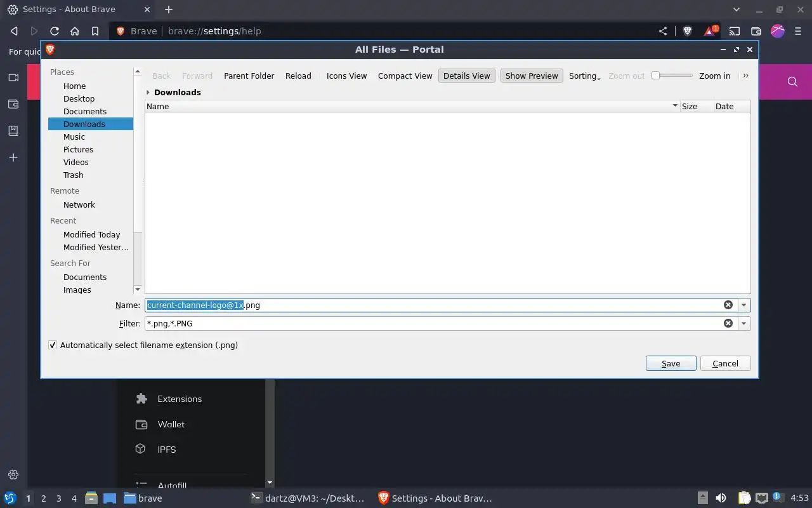812x508 pixels.
Task: Click the share icon in the address bar
Action: pos(663,31)
